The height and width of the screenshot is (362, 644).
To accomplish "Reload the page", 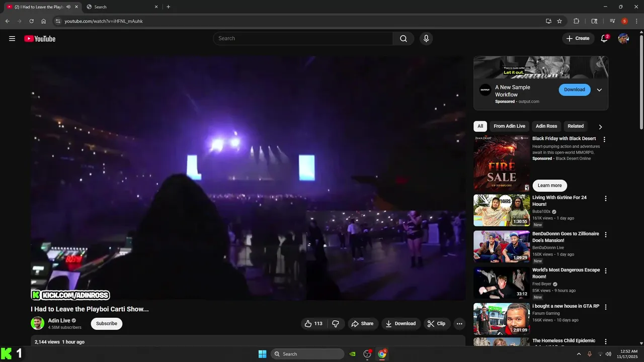I will coord(31,21).
